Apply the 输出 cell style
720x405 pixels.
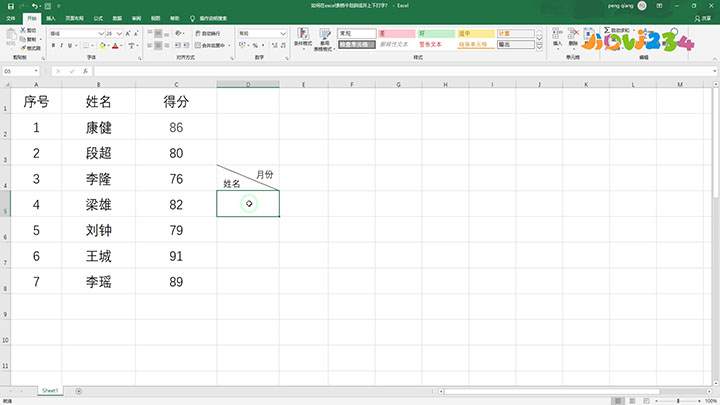point(516,45)
